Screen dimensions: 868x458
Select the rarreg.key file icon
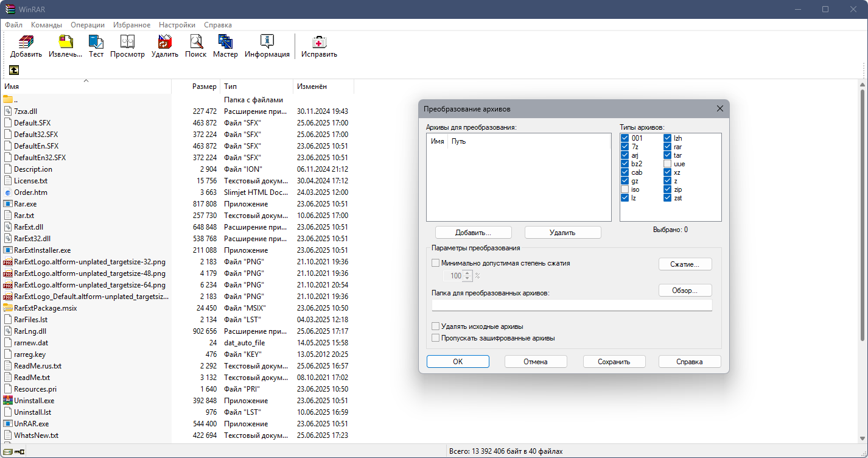8,354
